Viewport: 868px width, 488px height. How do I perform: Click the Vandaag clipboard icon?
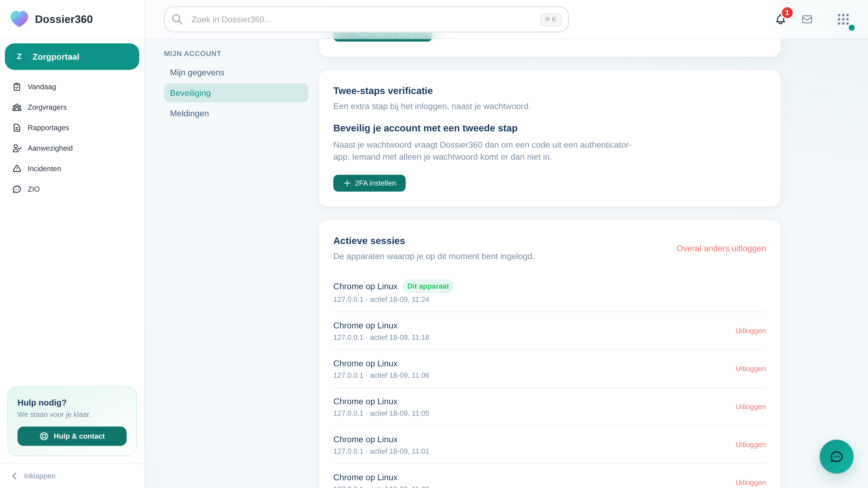17,87
